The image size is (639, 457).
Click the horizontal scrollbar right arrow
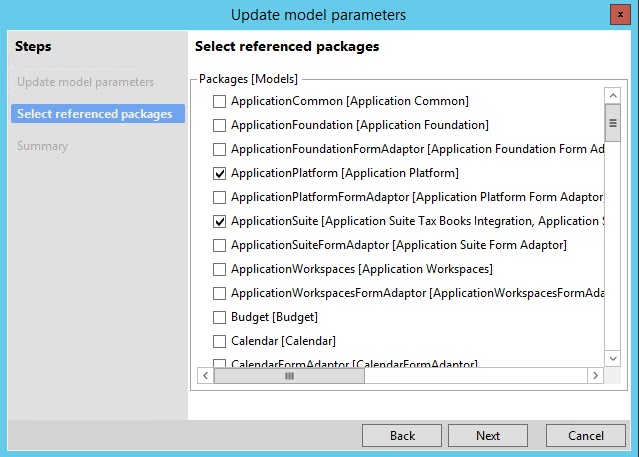(x=596, y=376)
